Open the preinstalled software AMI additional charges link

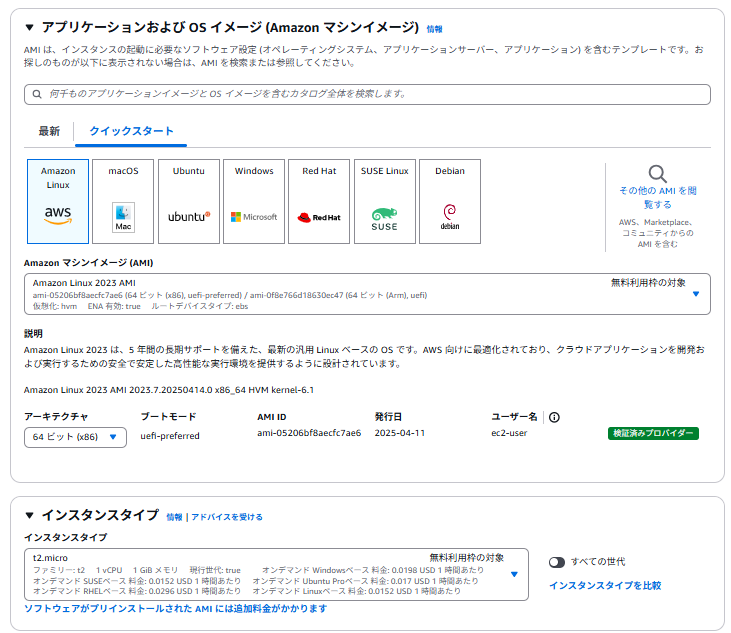175,608
